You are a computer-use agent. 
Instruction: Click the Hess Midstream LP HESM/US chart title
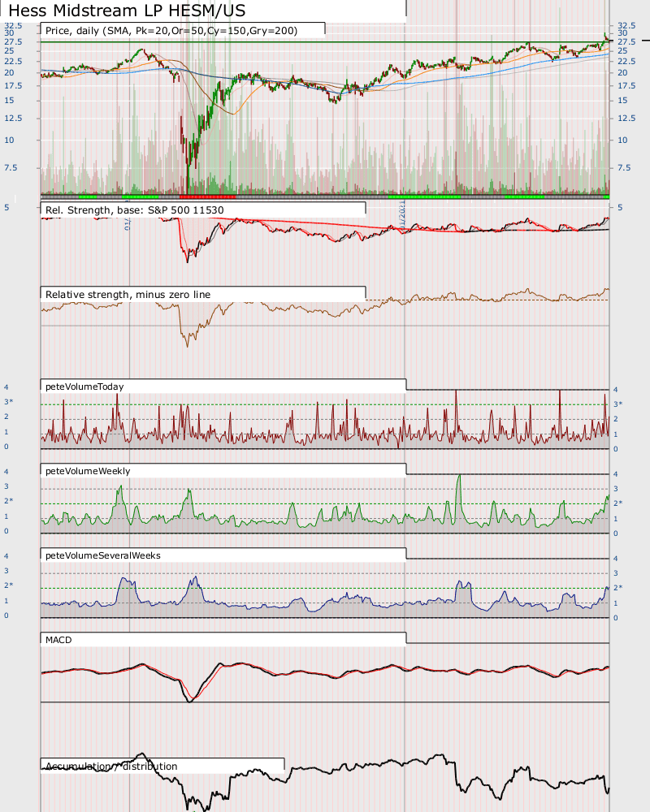tap(128, 11)
